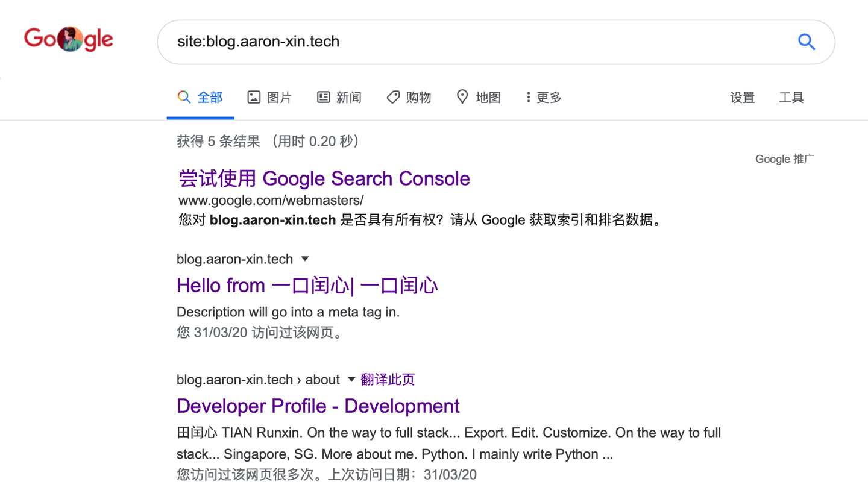The width and height of the screenshot is (868, 499).
Task: Open the "Hello from 一口闰心" result
Action: click(x=307, y=285)
